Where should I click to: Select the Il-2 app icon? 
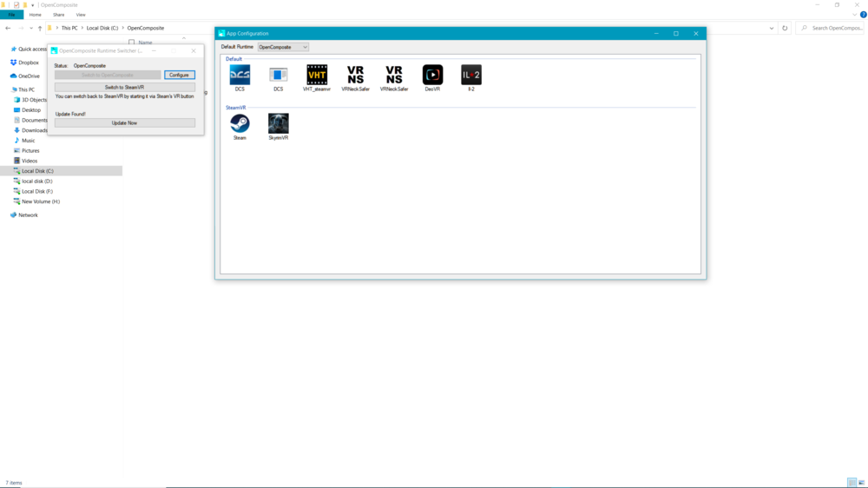[x=471, y=75]
